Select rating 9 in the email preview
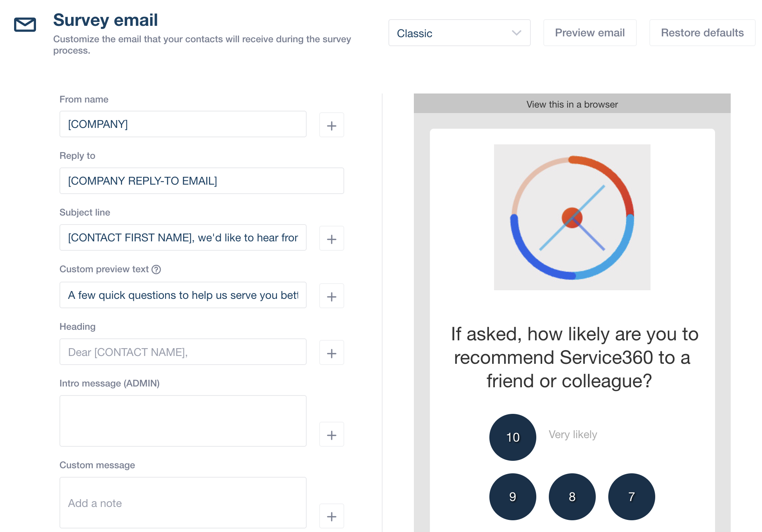The height and width of the screenshot is (532, 762). (x=512, y=497)
